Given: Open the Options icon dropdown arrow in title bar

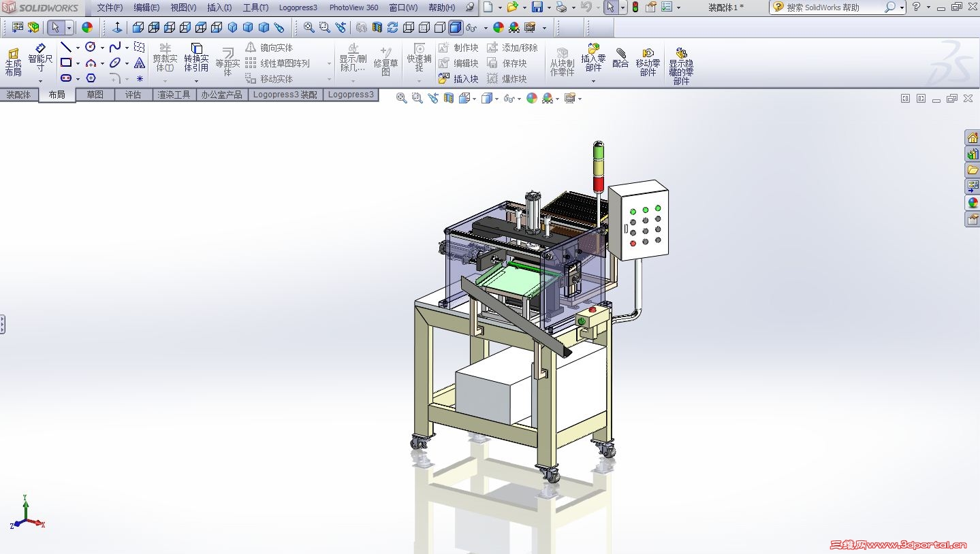Looking at the screenshot, I should [678, 7].
